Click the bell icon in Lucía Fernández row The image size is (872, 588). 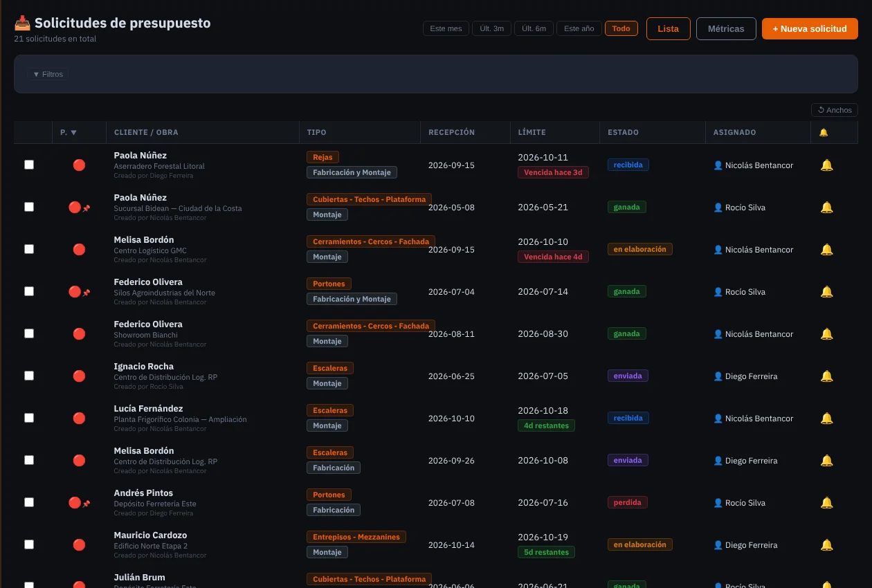point(826,419)
